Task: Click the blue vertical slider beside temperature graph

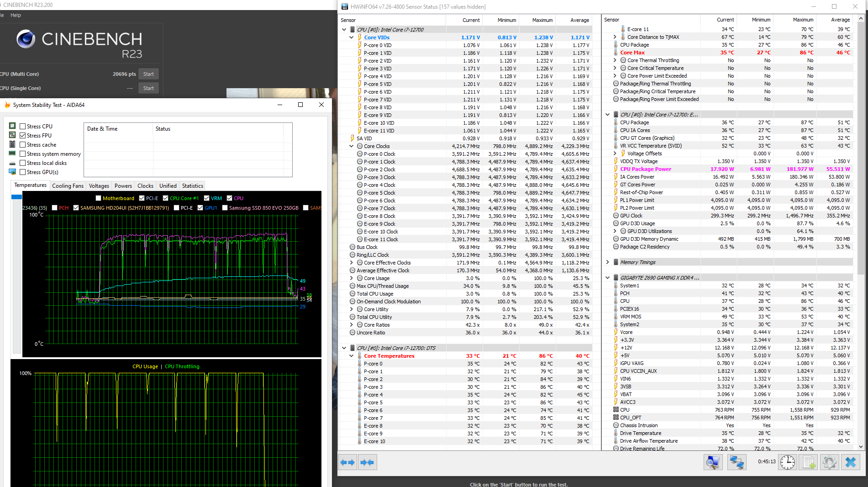Action: 16,197
